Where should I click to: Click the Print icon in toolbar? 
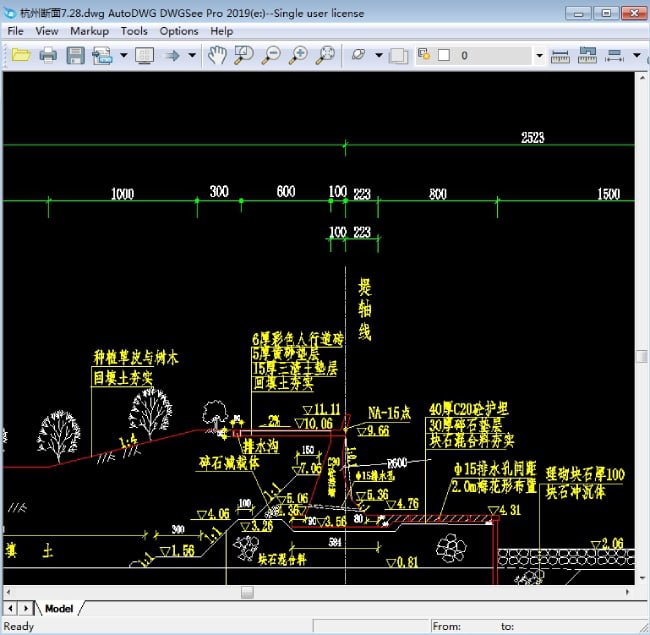click(48, 56)
